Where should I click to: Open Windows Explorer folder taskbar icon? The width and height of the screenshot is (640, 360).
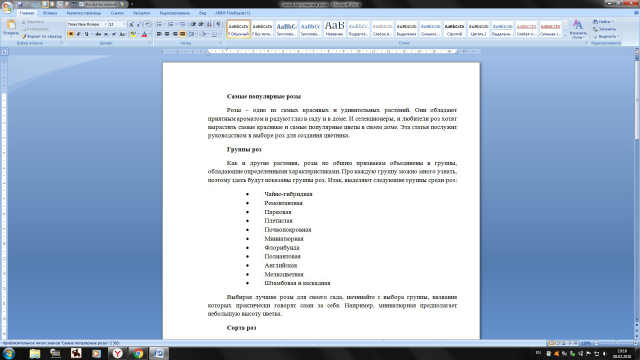(35, 353)
